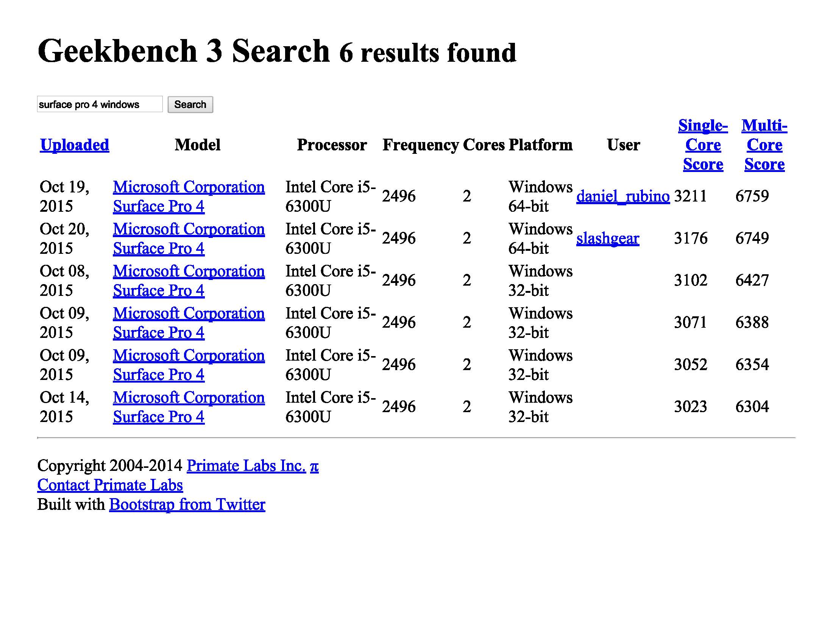Click the Platform column header

[540, 144]
